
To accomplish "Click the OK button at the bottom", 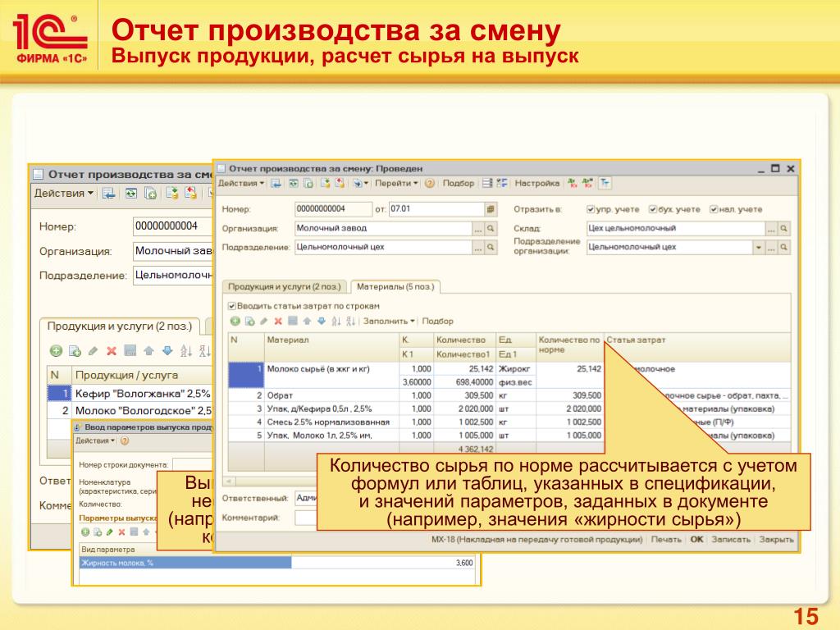I will point(696,540).
